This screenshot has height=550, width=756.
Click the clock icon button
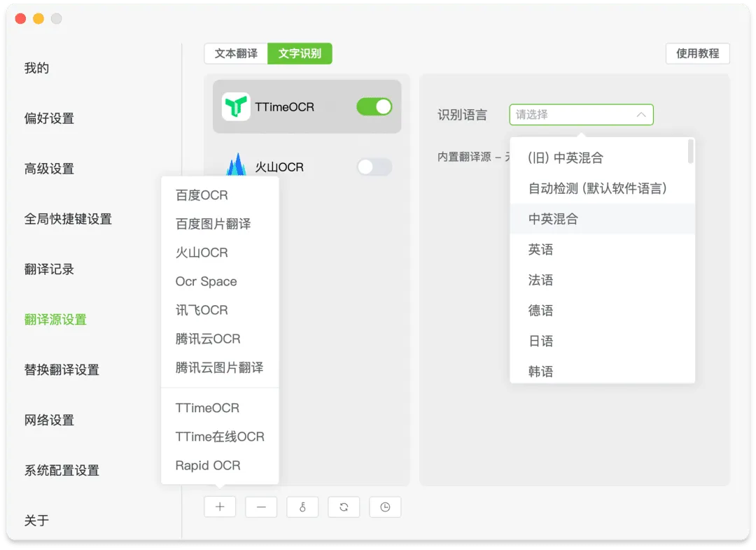[x=385, y=507]
